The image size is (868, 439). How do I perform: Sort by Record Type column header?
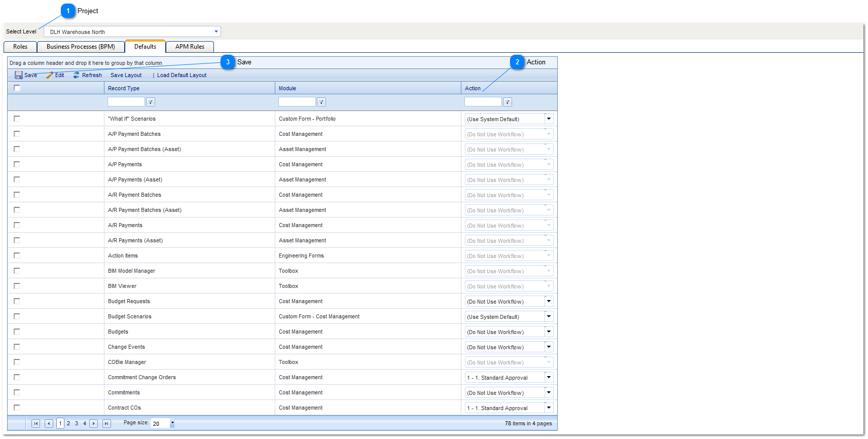(x=124, y=88)
